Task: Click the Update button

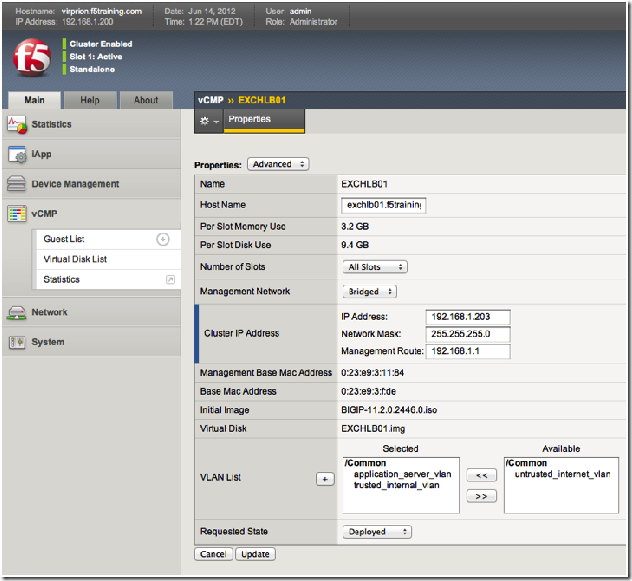Action: [x=257, y=554]
